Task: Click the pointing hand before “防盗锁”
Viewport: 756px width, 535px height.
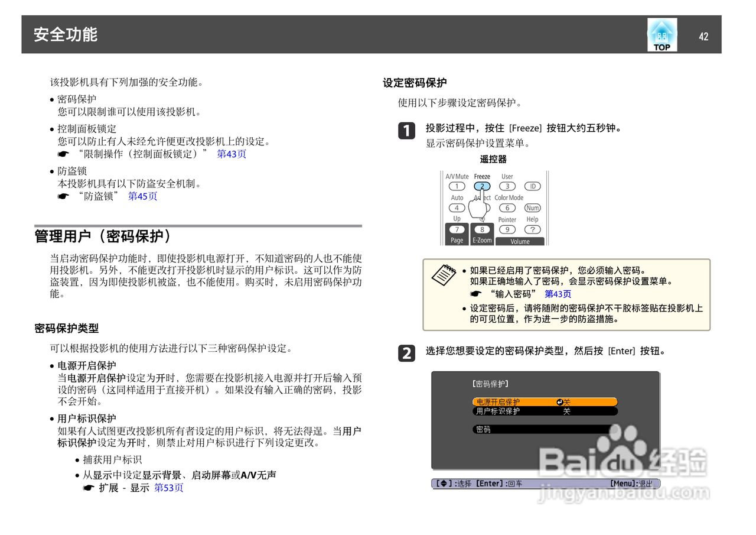Action: tap(63, 196)
